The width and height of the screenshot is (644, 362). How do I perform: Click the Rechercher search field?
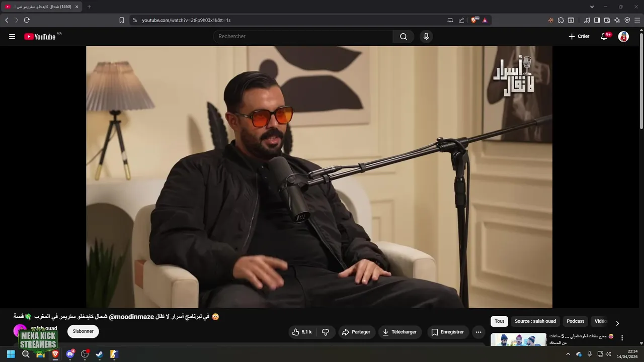[x=303, y=37]
